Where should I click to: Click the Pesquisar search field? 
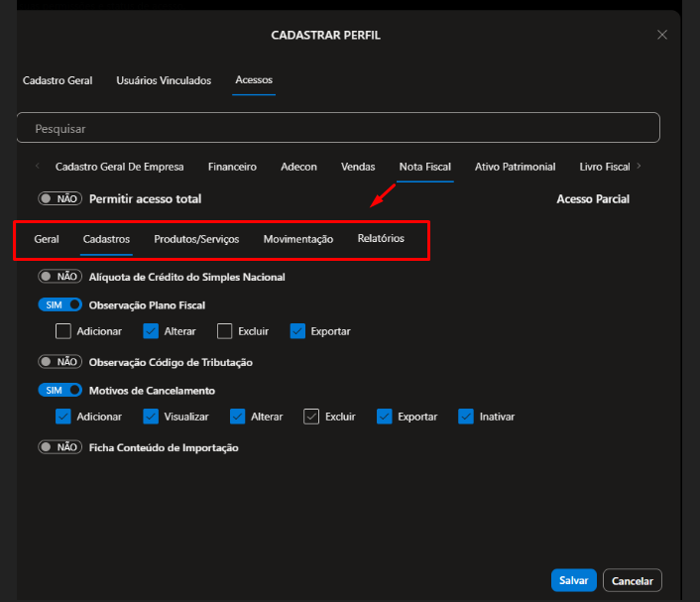click(337, 128)
